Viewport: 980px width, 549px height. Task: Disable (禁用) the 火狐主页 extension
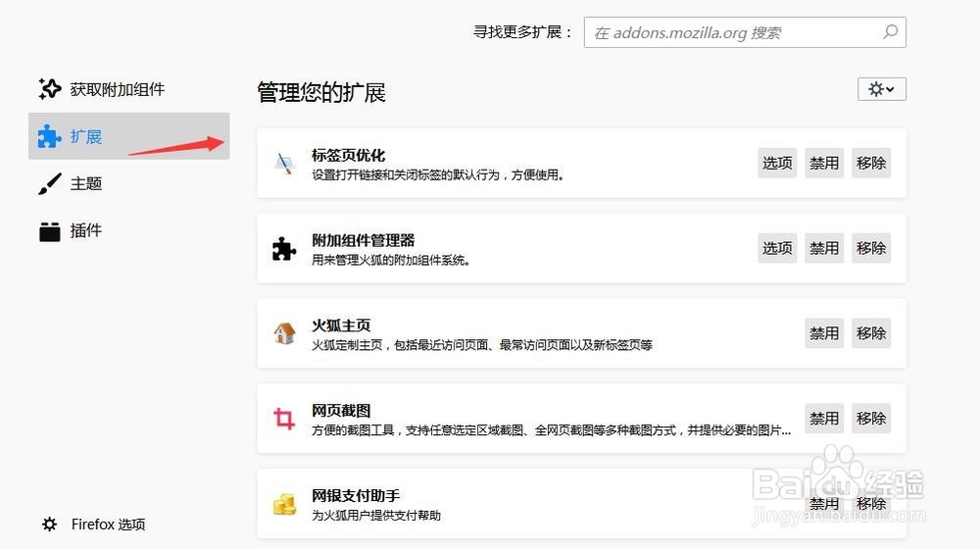pyautogui.click(x=824, y=333)
